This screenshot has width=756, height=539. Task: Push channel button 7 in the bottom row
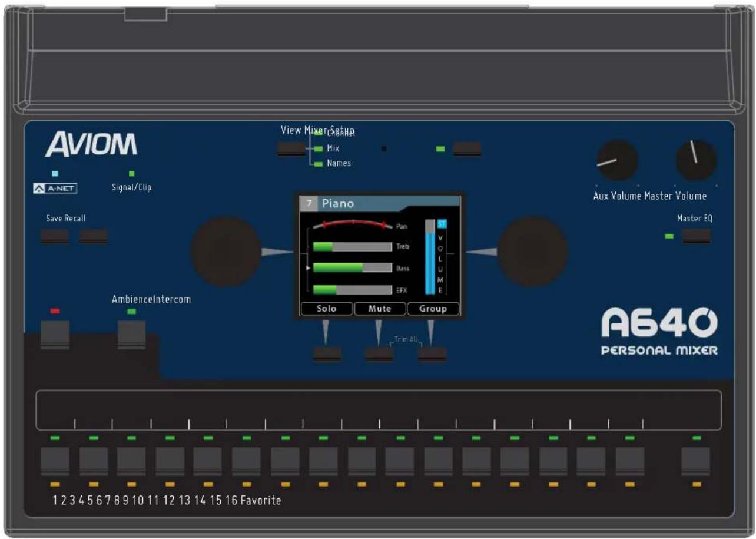point(285,461)
